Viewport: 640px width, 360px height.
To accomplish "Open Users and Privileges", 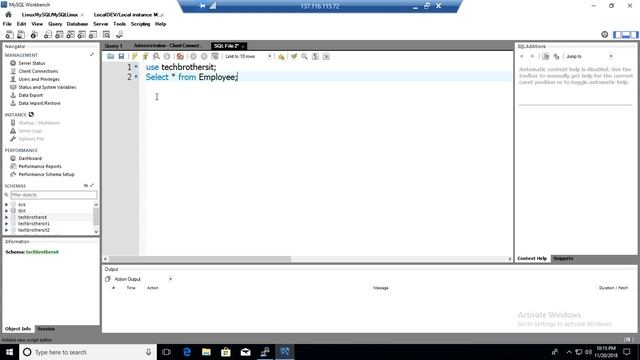I will tap(39, 79).
